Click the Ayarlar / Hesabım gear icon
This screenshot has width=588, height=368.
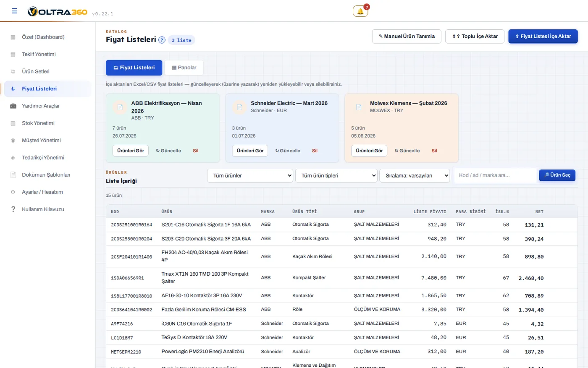pyautogui.click(x=13, y=192)
